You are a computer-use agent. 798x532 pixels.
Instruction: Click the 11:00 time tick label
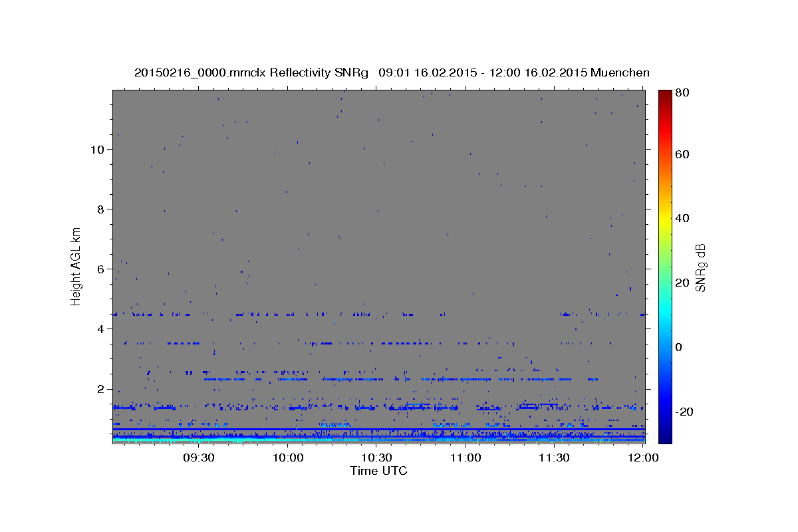pos(465,458)
